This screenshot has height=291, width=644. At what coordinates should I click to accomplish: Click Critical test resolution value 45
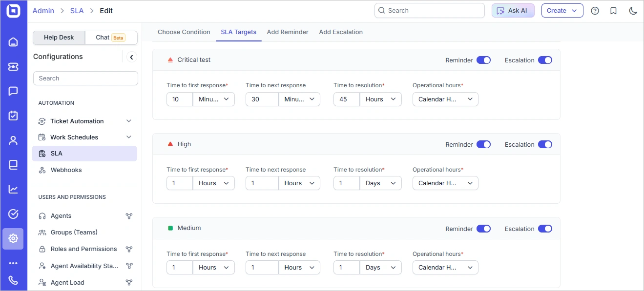347,99
